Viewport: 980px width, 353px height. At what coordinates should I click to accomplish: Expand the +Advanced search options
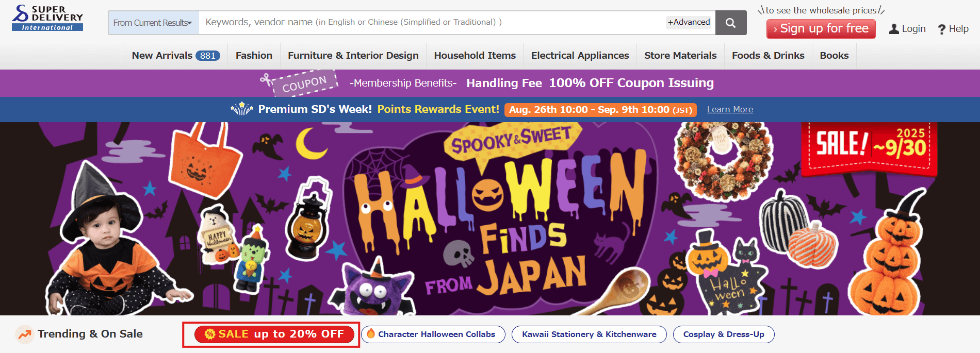[689, 22]
